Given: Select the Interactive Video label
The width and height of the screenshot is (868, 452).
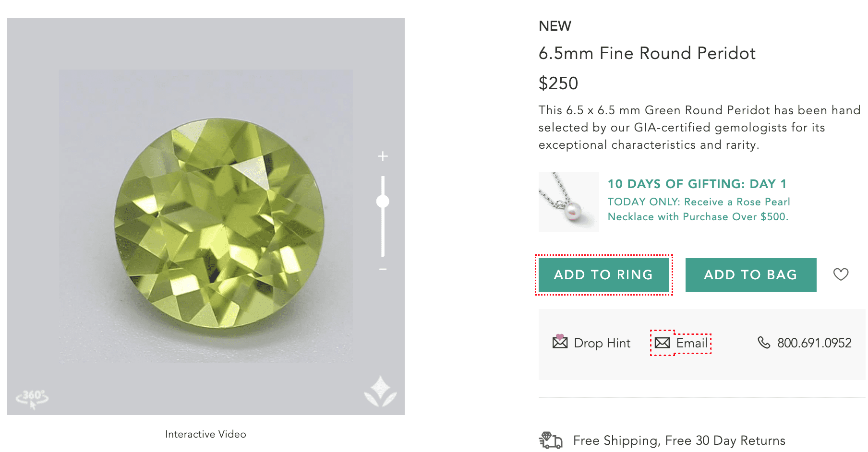Looking at the screenshot, I should pyautogui.click(x=205, y=434).
